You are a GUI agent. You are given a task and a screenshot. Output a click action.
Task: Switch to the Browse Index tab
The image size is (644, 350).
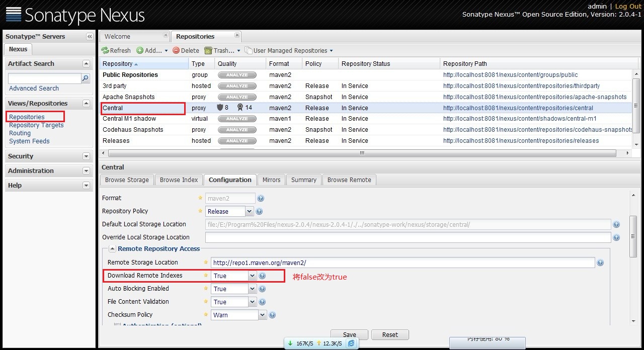click(179, 180)
